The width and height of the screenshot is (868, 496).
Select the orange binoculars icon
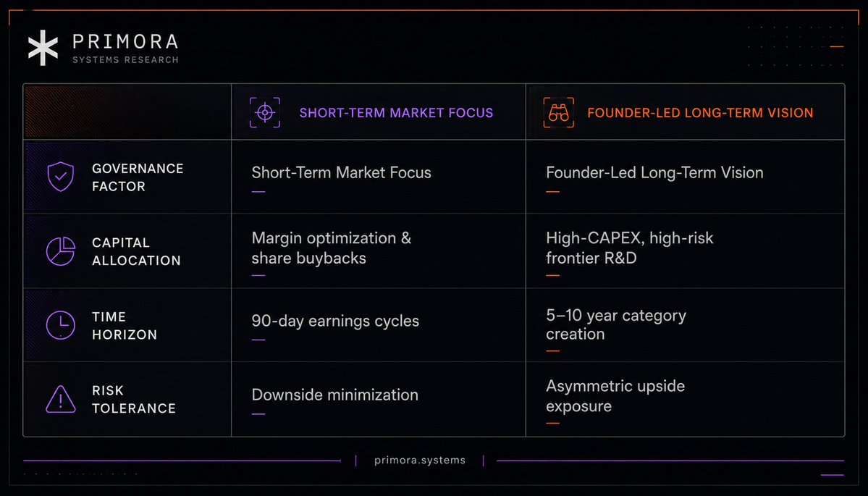pyautogui.click(x=559, y=112)
